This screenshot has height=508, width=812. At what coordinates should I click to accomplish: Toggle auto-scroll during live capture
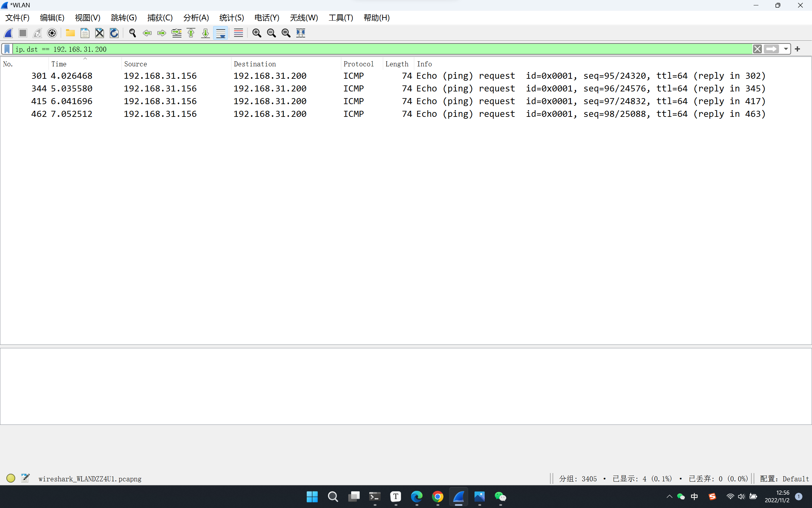[x=220, y=33]
